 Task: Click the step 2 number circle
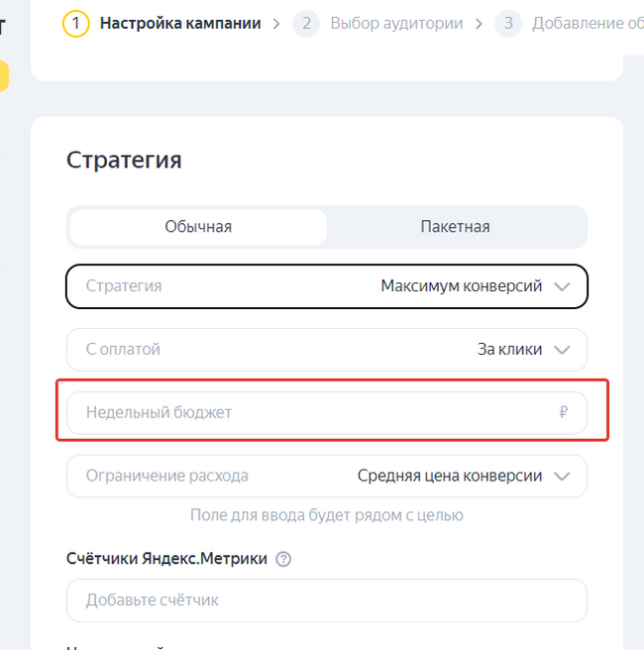[x=306, y=23]
